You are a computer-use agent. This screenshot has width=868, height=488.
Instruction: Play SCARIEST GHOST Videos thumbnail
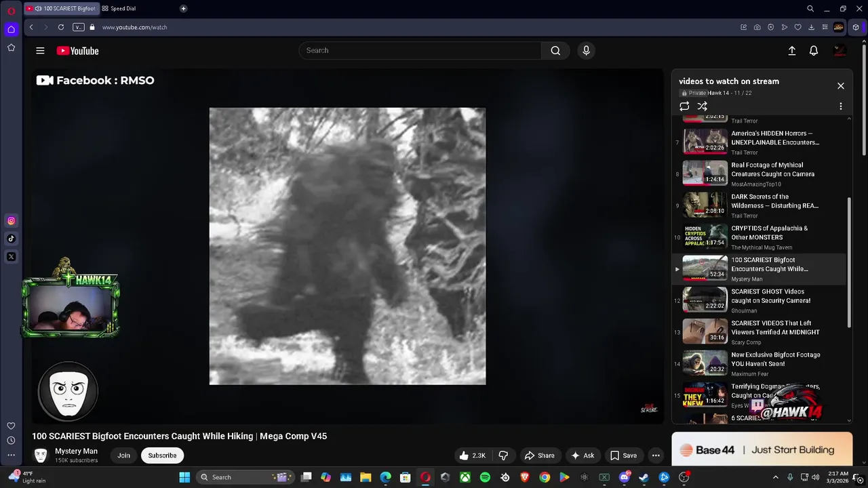(705, 300)
